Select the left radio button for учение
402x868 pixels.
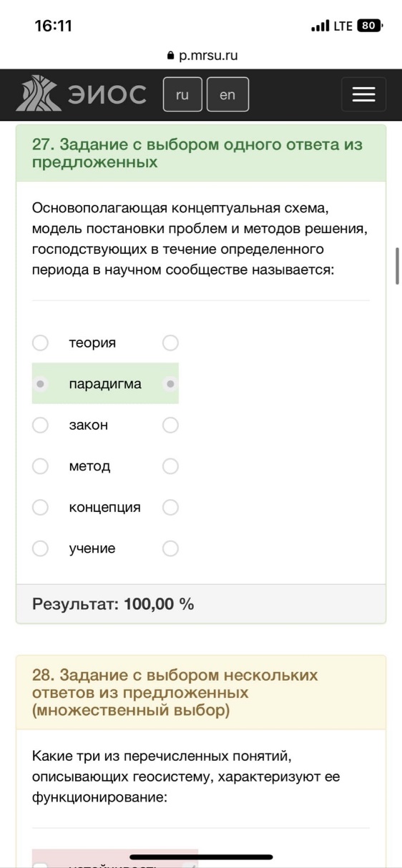[41, 548]
